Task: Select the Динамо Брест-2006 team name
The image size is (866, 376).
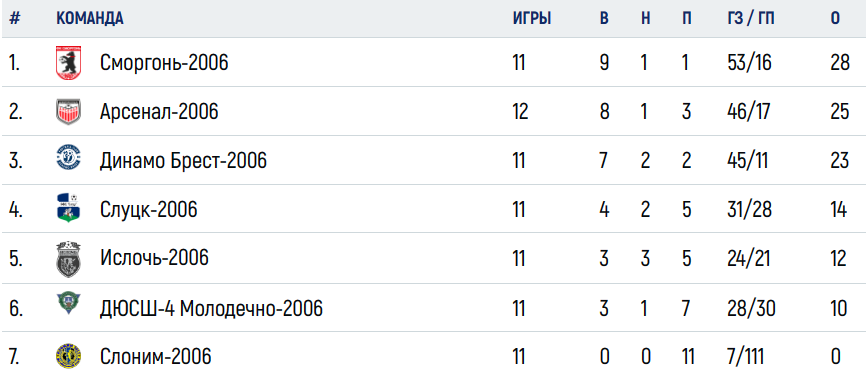Action: click(183, 161)
